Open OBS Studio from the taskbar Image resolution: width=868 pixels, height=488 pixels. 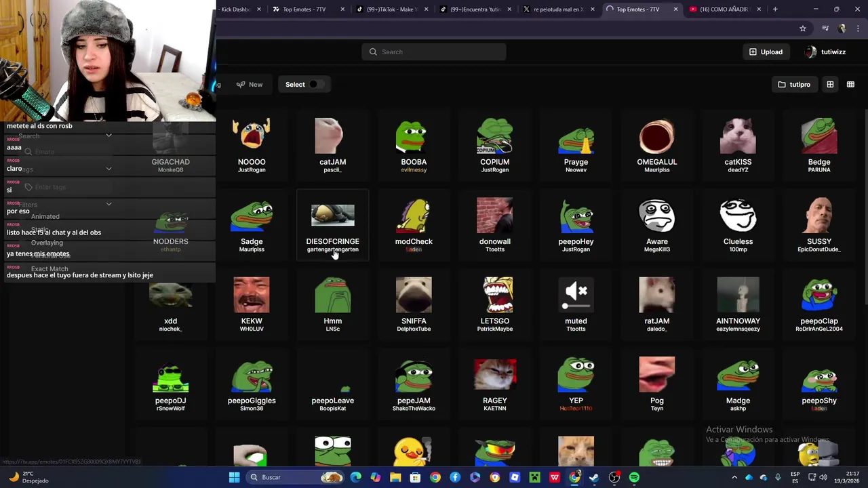pyautogui.click(x=614, y=477)
